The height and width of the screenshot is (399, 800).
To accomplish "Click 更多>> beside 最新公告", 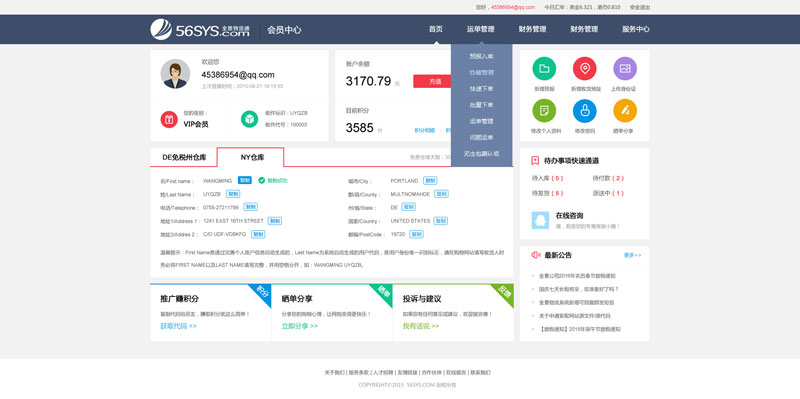I will 632,255.
